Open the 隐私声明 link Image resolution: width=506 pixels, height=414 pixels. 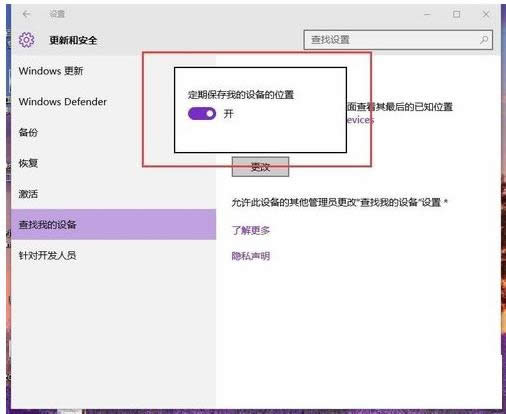[251, 256]
